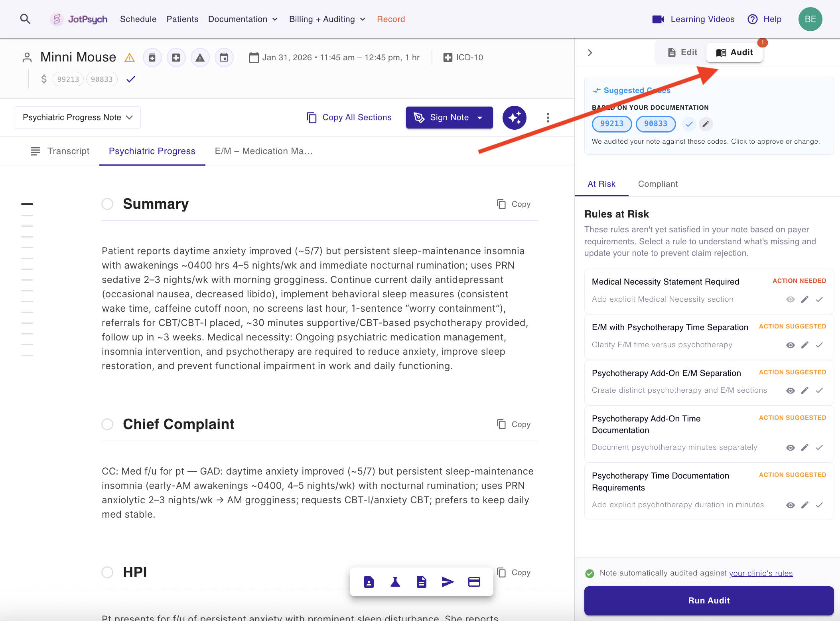Click the search magnifier icon

pyautogui.click(x=25, y=19)
